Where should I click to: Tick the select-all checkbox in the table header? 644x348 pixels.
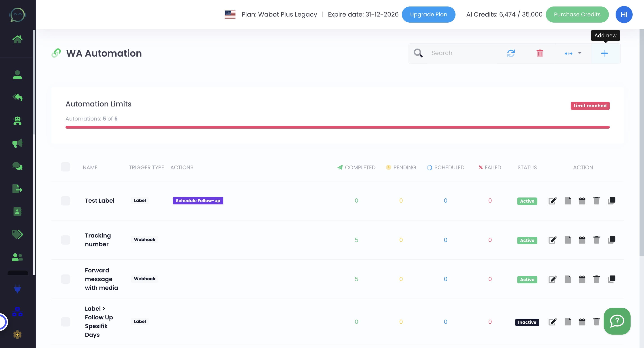pyautogui.click(x=66, y=167)
